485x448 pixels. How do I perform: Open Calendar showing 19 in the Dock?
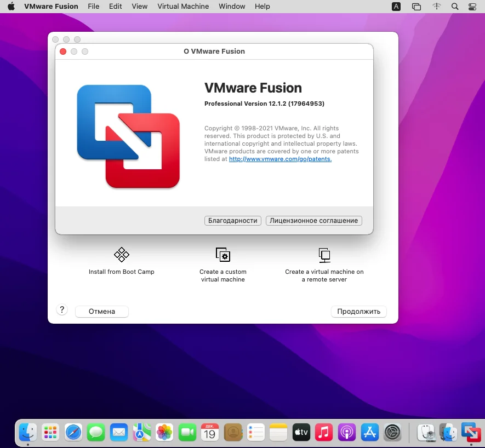210,432
